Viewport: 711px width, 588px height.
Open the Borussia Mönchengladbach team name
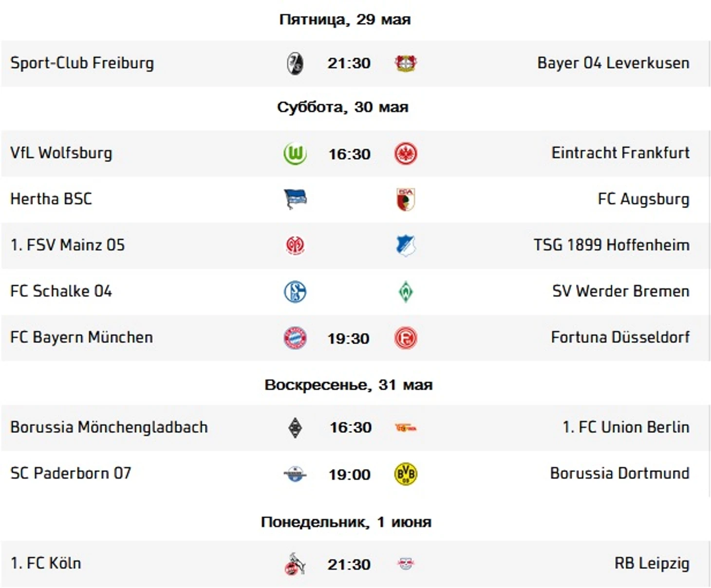pyautogui.click(x=109, y=427)
